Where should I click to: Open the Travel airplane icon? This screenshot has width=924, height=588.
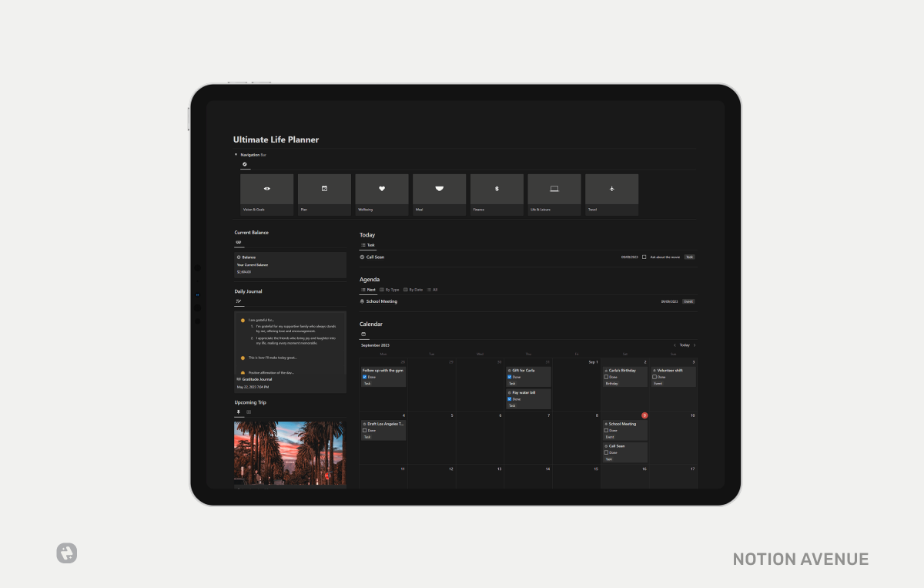(x=612, y=188)
